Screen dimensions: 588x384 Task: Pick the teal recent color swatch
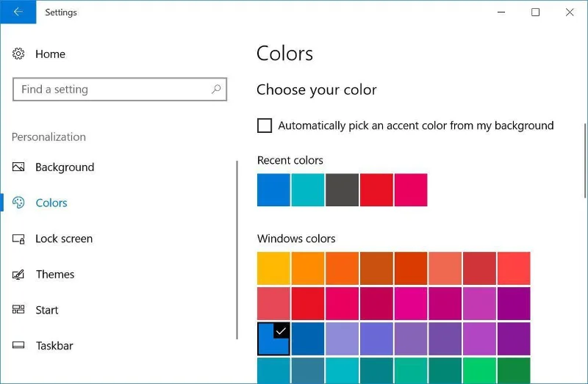pos(308,189)
